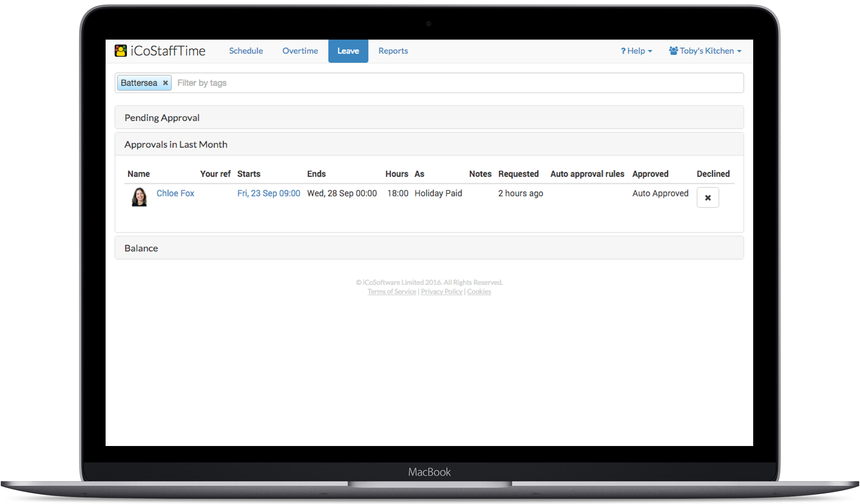This screenshot has width=860, height=504.
Task: Click the 2 hours ago requested cell
Action: click(x=521, y=193)
